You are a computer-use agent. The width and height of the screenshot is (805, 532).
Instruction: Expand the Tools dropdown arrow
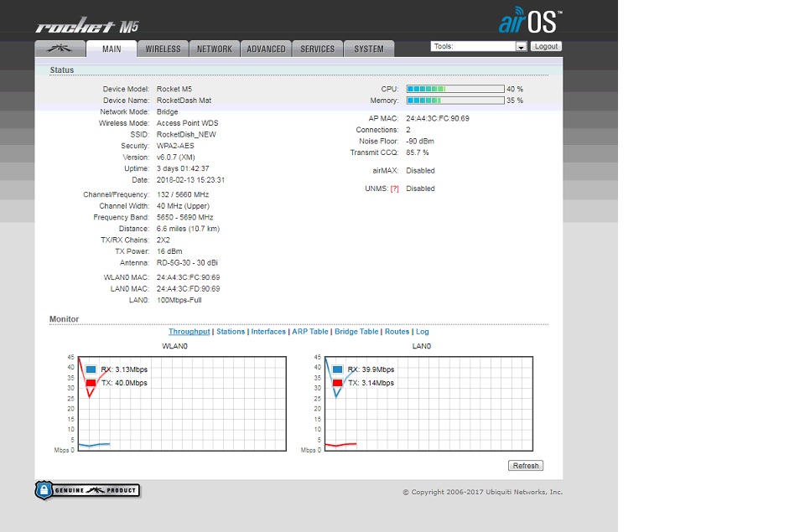[521, 47]
